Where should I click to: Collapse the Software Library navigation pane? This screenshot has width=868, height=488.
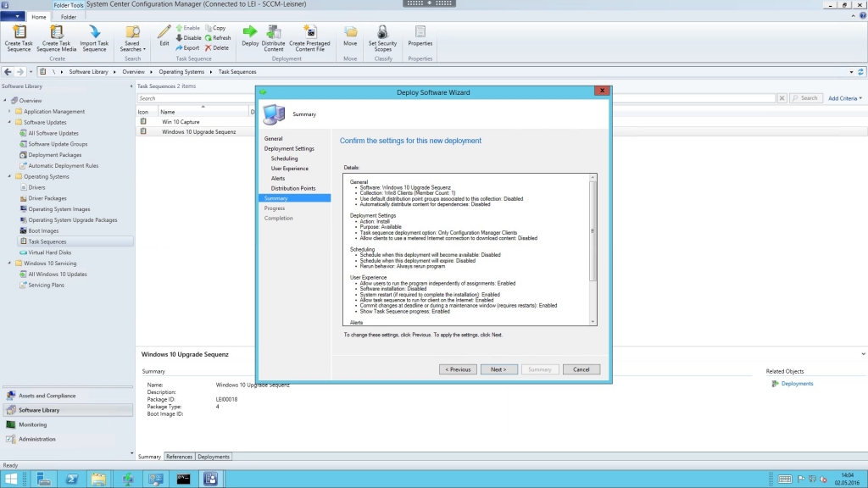tap(131, 86)
